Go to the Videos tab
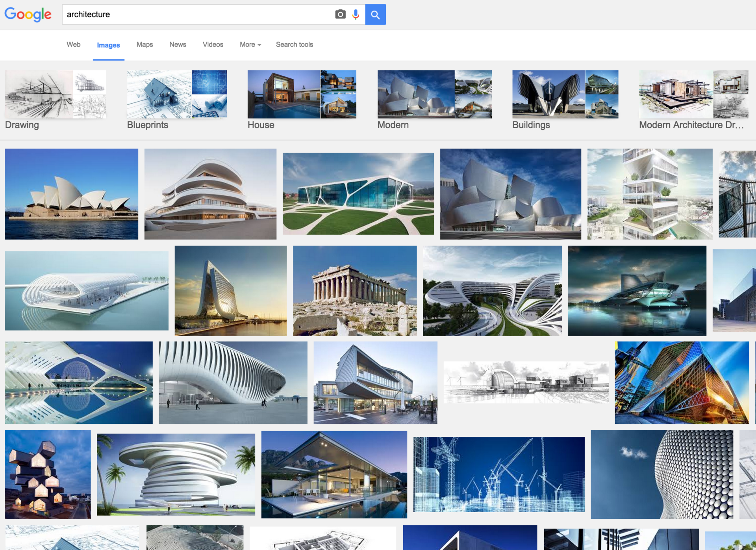 click(213, 45)
